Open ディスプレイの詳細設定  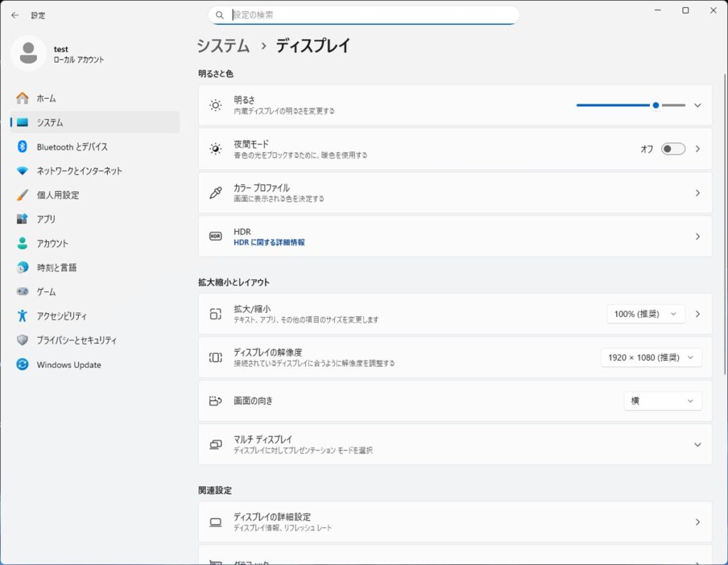pyautogui.click(x=455, y=522)
